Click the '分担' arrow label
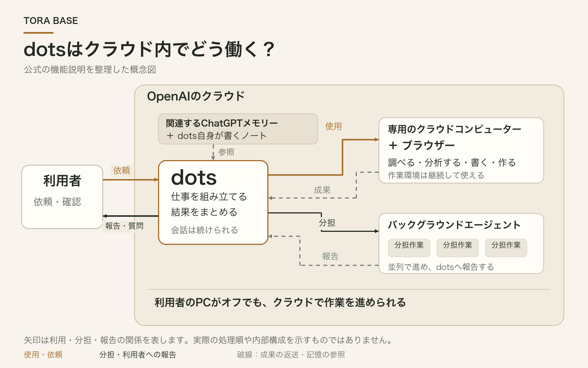 coord(327,223)
